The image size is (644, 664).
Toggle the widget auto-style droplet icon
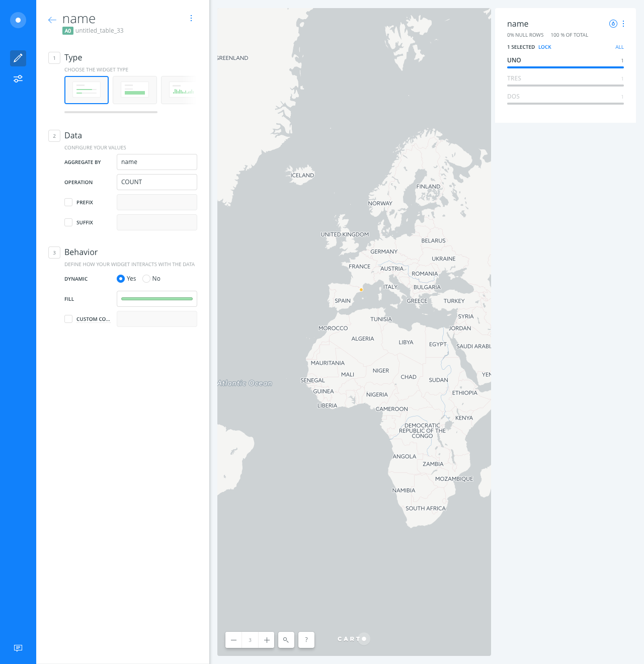point(613,24)
